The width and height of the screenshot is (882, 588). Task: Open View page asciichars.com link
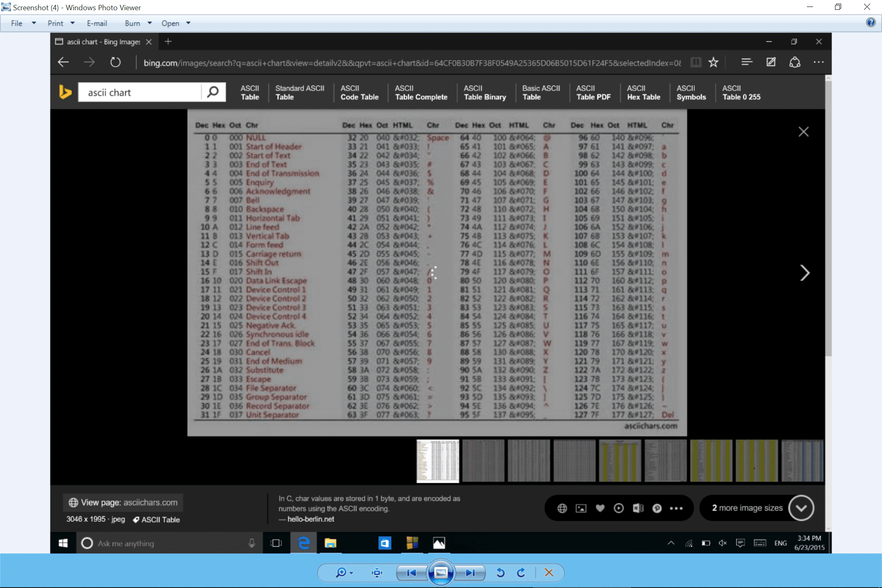[123, 503]
